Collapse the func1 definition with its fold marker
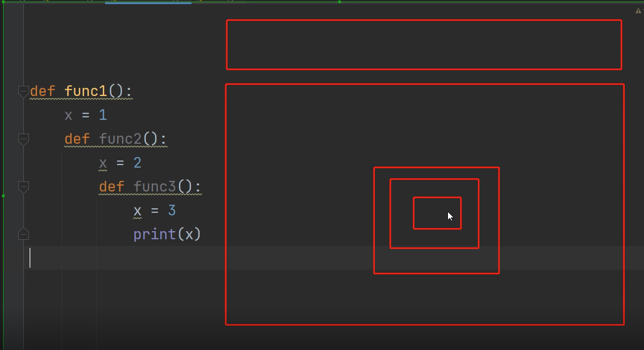 pyautogui.click(x=23, y=91)
